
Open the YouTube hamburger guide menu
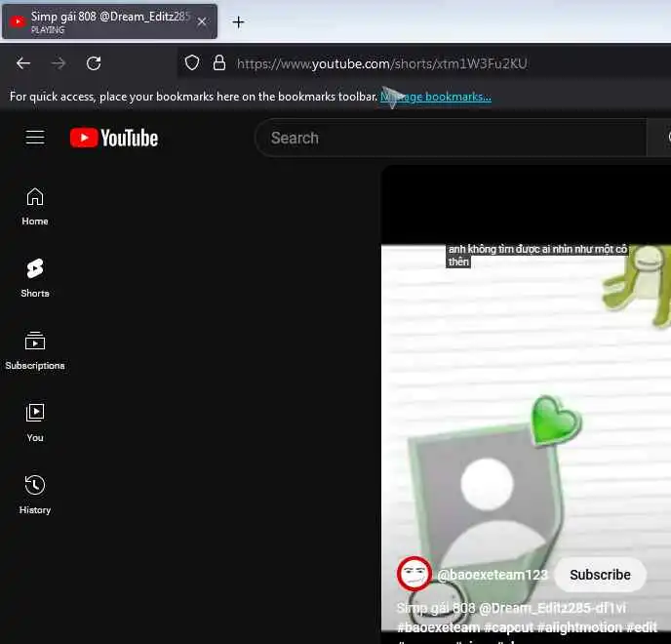[35, 138]
